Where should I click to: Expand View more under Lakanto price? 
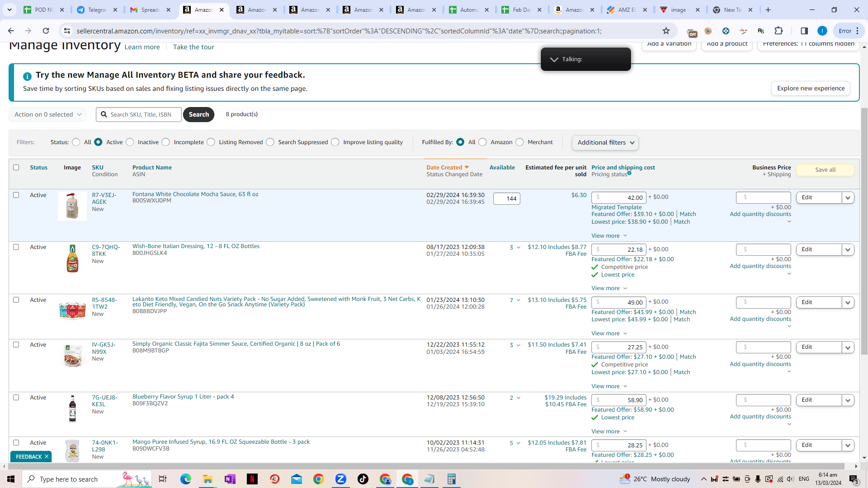click(x=609, y=333)
